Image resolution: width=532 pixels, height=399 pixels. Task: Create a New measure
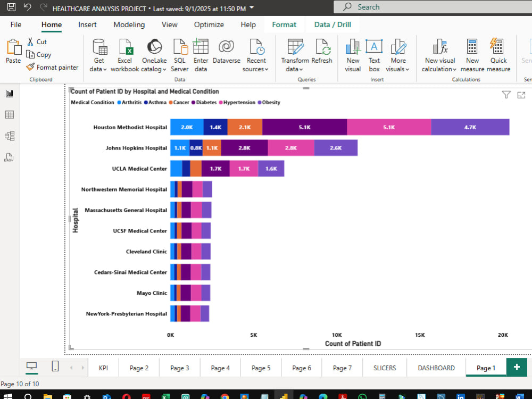pos(472,55)
